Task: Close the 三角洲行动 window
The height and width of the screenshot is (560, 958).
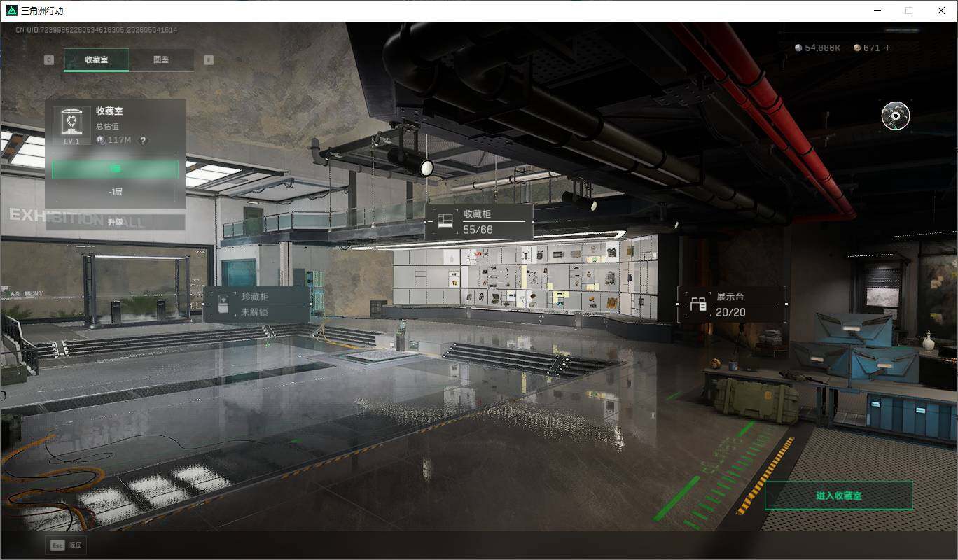Action: point(941,10)
